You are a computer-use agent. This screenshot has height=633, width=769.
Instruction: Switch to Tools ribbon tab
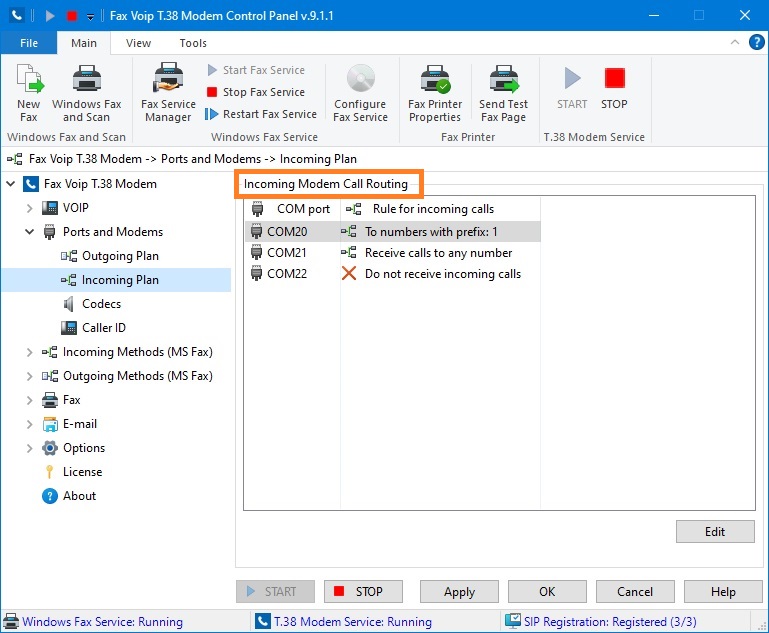[x=193, y=43]
